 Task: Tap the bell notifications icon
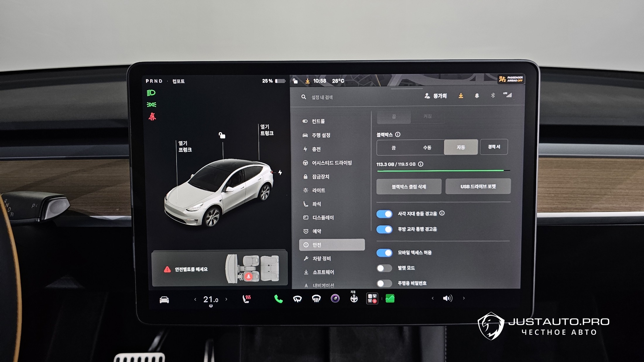coord(477,96)
